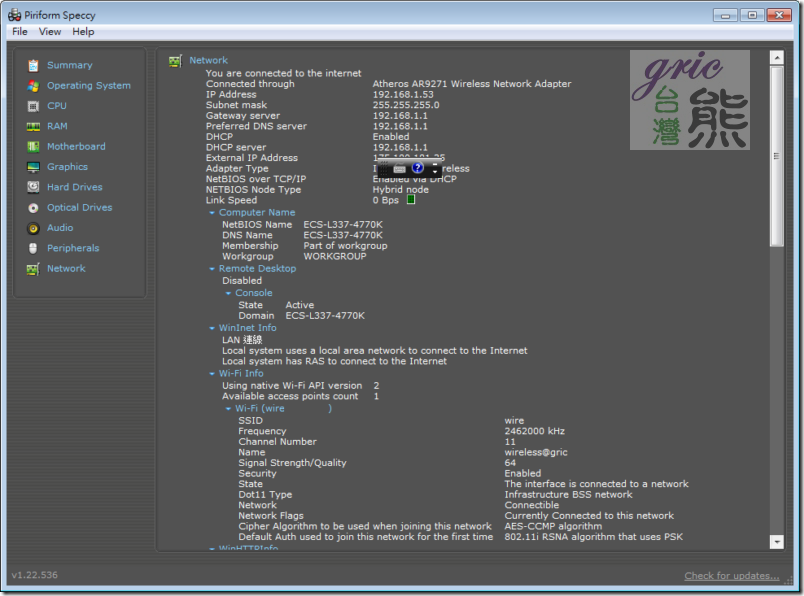This screenshot has width=804, height=596.
Task: Click the version label v1.22.536
Action: coord(34,575)
